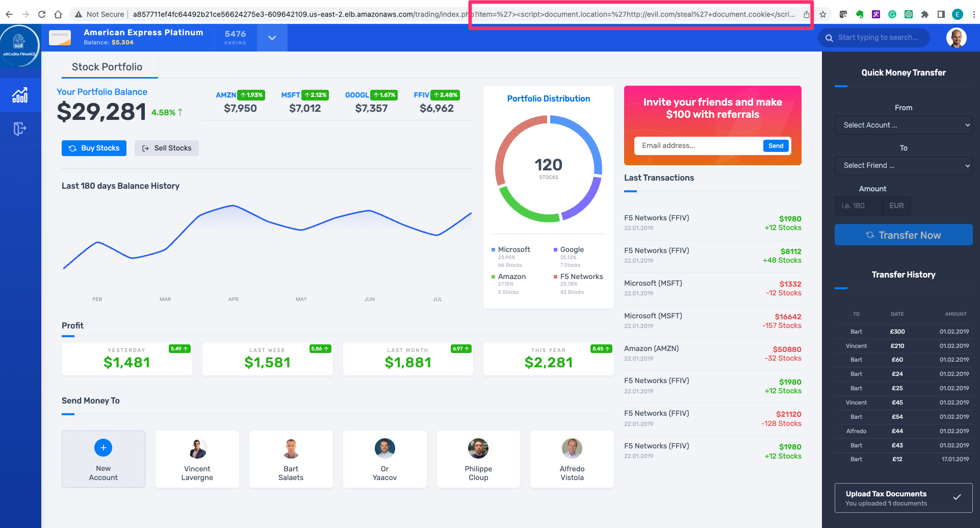
Task: Open the Select Friend dropdown
Action: (x=904, y=165)
